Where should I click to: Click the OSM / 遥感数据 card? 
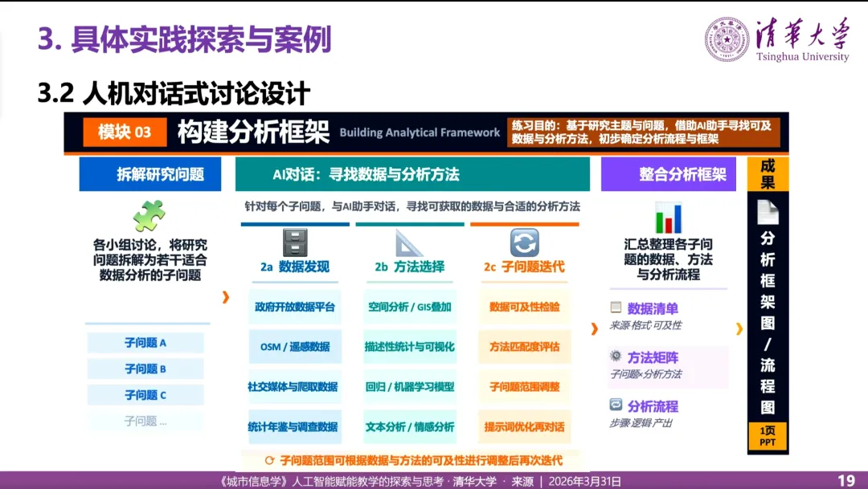pyautogui.click(x=295, y=347)
